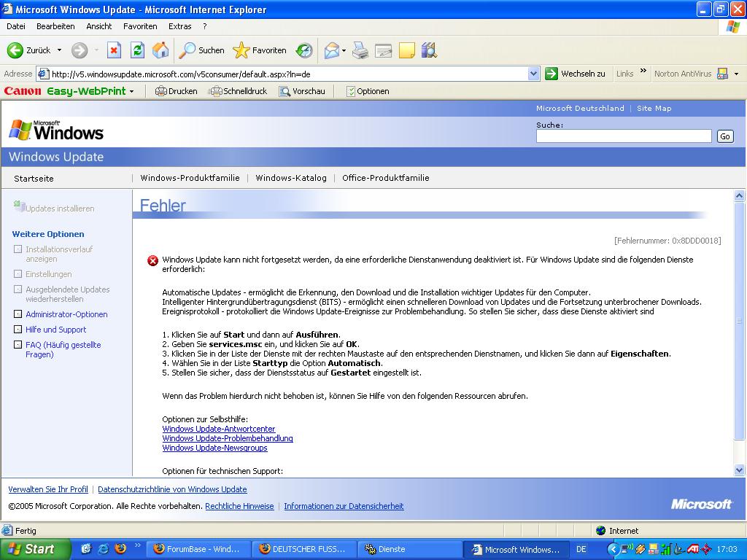Open Vorschau print preview in Canon toolbar
The width and height of the screenshot is (747, 560).
302,91
